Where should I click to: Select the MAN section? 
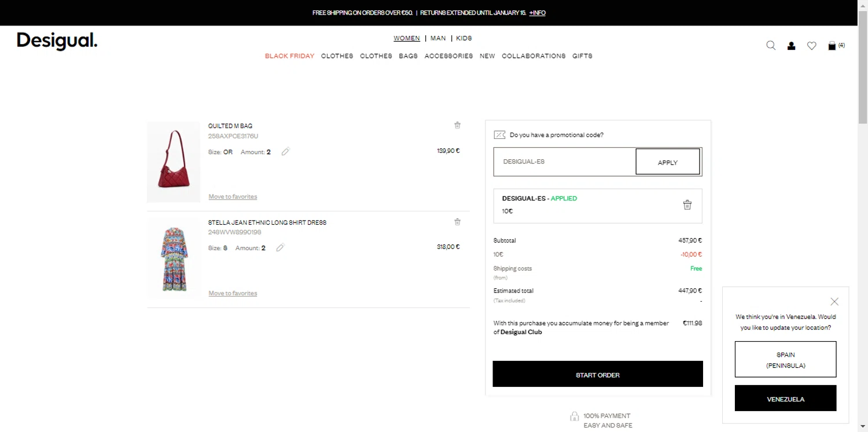[x=438, y=38]
